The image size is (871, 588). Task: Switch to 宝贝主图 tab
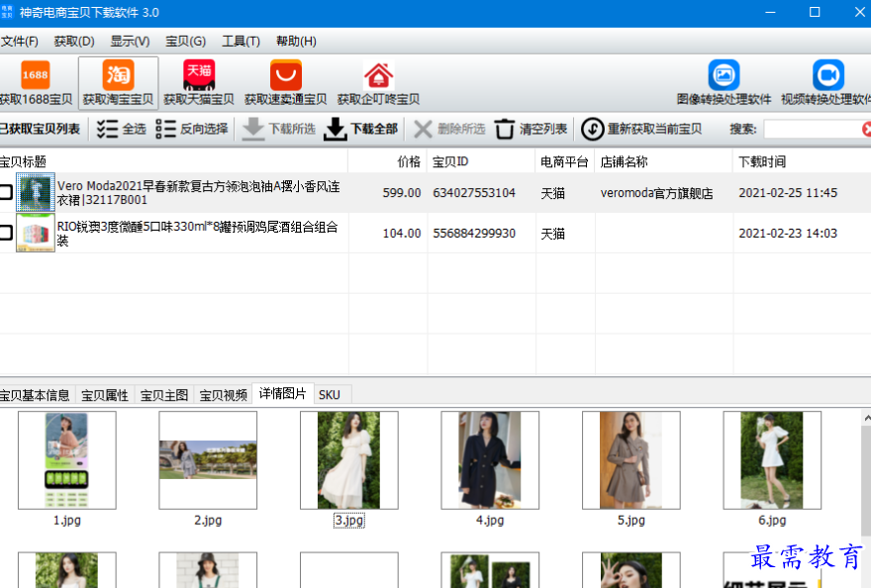click(x=164, y=395)
